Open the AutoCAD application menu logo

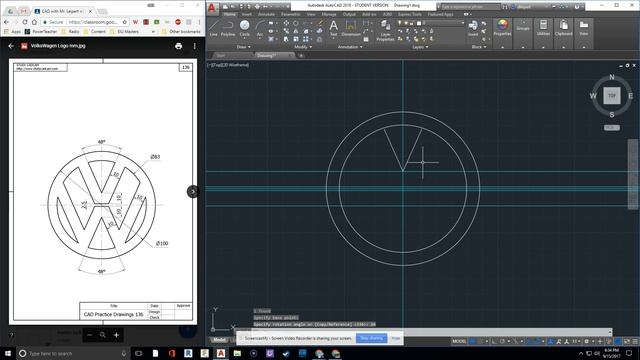pos(211,8)
